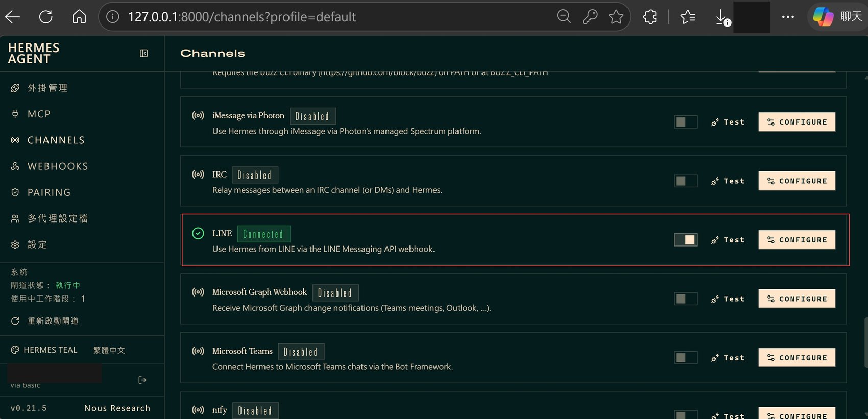Reload the page with refresh icon
Image resolution: width=868 pixels, height=419 pixels.
coord(46,17)
